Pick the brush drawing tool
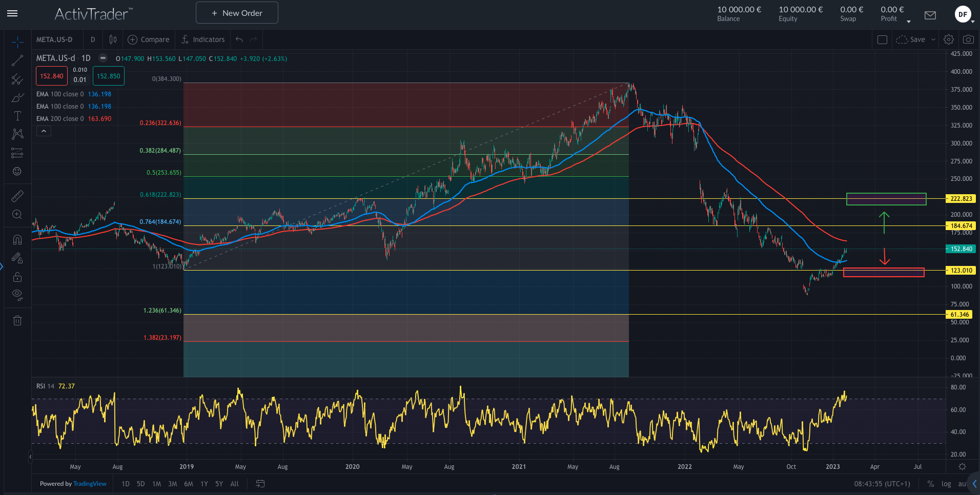 tap(17, 97)
